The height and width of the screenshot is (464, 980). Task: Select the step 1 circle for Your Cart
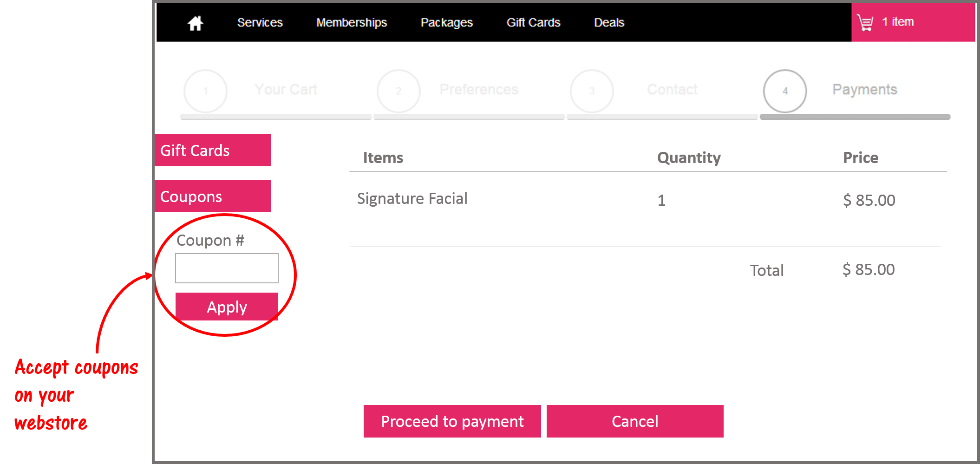click(205, 91)
